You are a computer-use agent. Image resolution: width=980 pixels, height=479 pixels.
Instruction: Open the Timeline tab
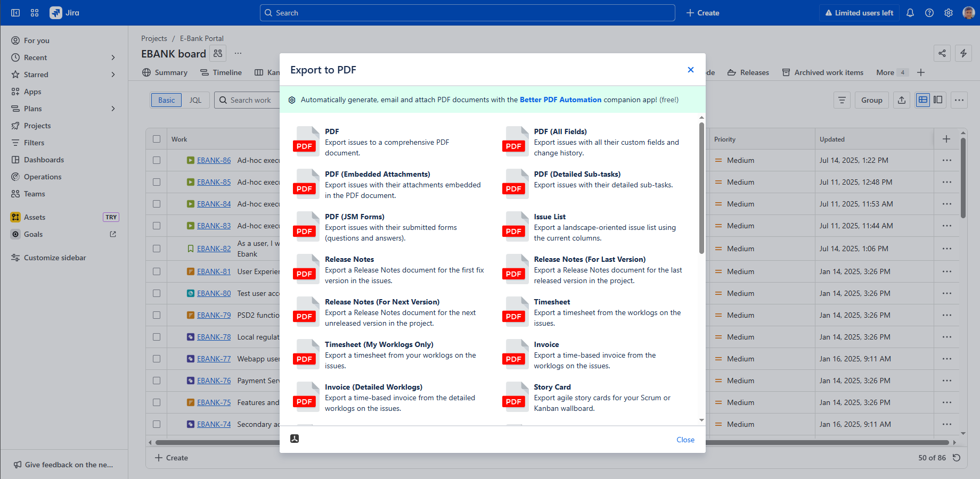[221, 72]
